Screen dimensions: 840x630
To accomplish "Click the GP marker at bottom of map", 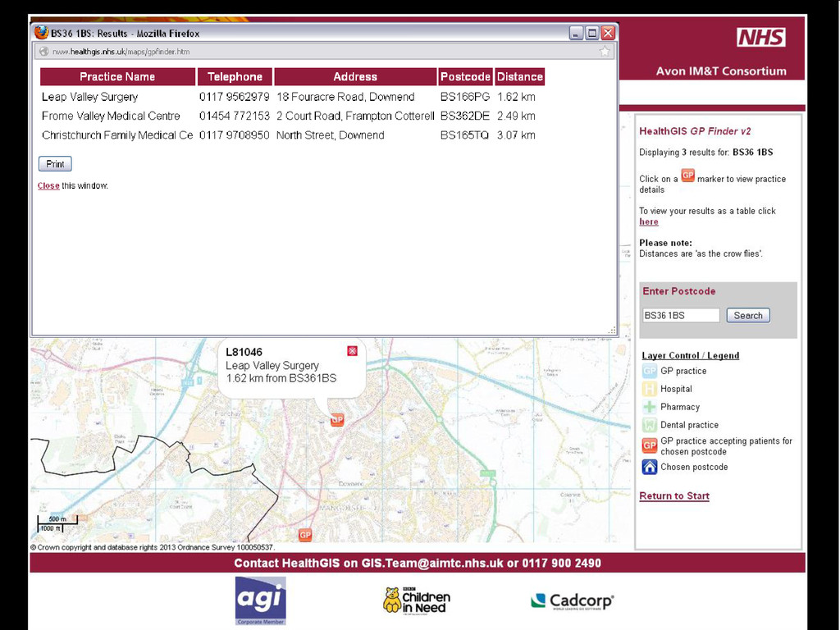I will pos(305,535).
